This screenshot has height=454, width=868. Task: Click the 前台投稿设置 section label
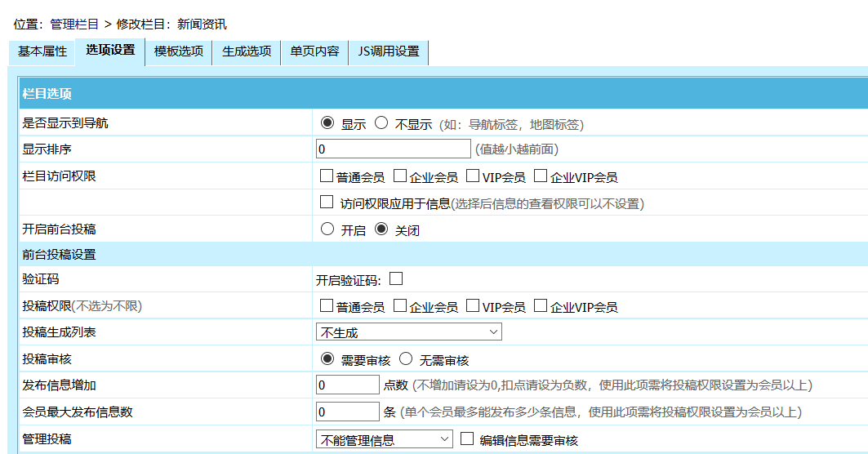60,255
